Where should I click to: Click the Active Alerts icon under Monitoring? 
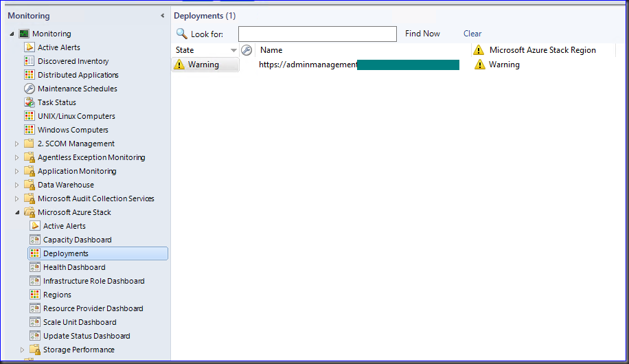pos(30,47)
